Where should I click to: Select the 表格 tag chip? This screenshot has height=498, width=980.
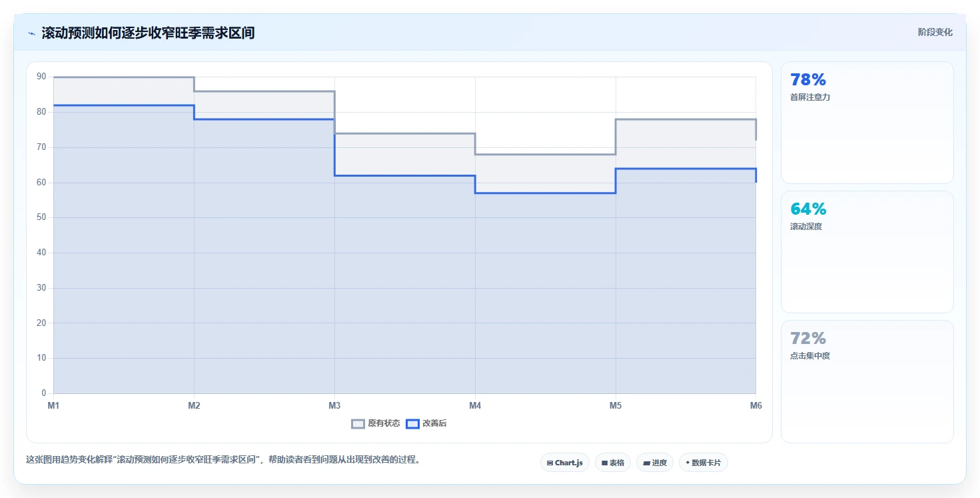[612, 463]
